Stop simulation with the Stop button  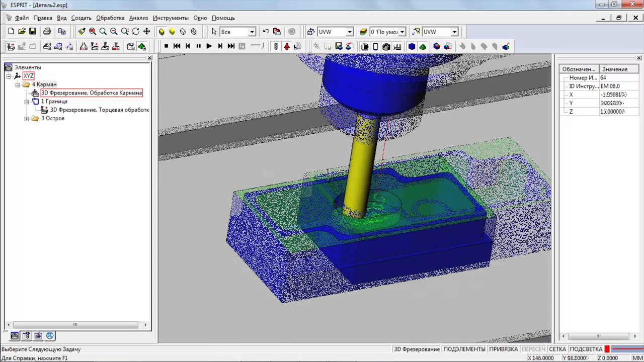coord(167,46)
